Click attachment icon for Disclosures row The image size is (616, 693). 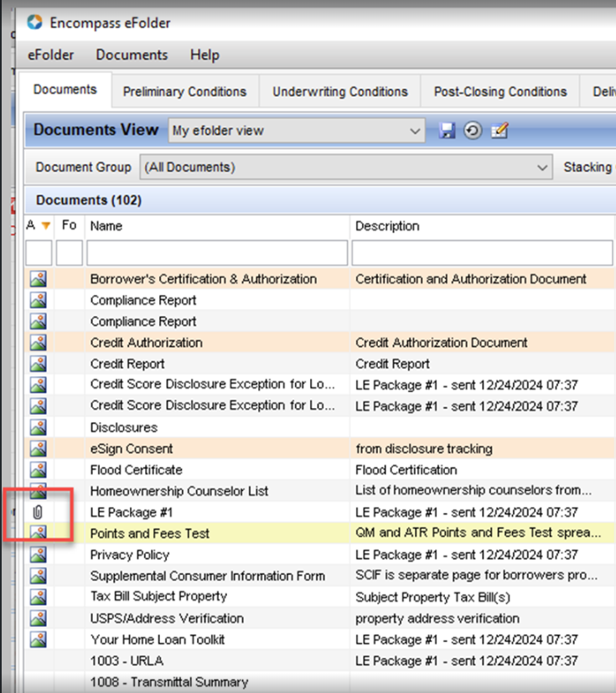[39, 427]
